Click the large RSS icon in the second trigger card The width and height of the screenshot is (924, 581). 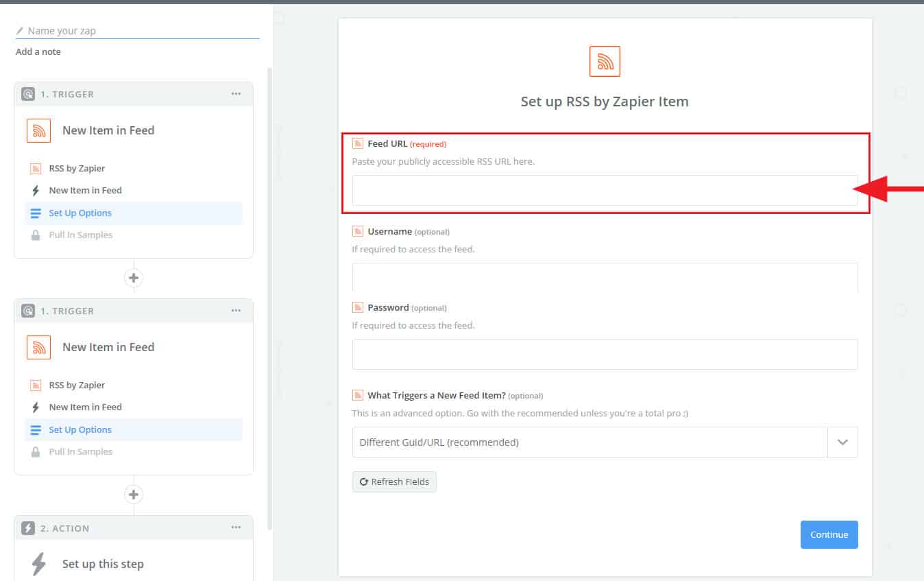39,347
